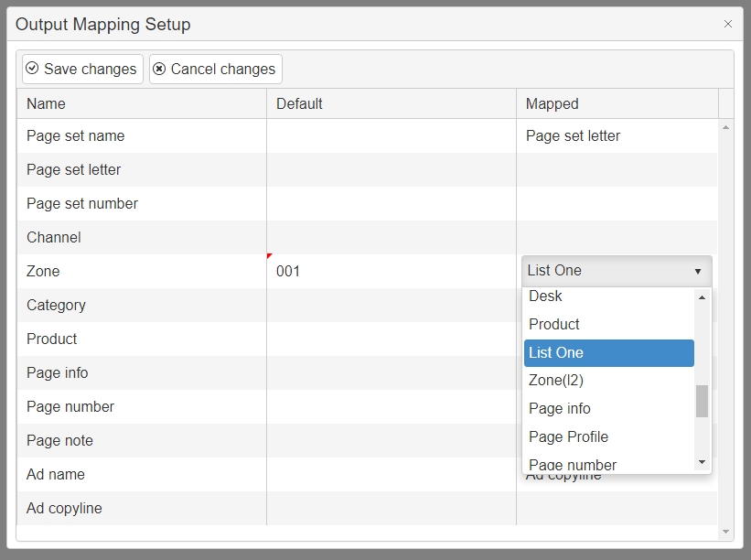Click the Save changes checkmark icon
The image size is (751, 560).
coord(32,69)
